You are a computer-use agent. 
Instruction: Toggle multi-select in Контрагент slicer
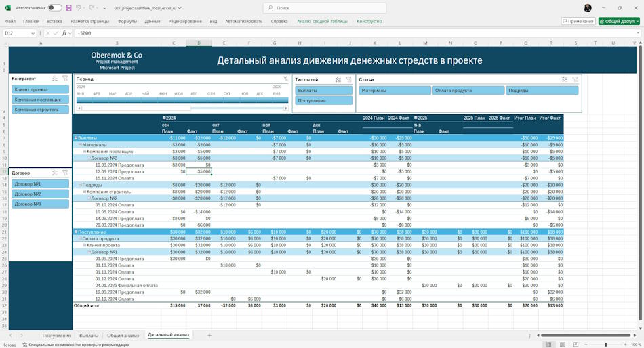(55, 79)
